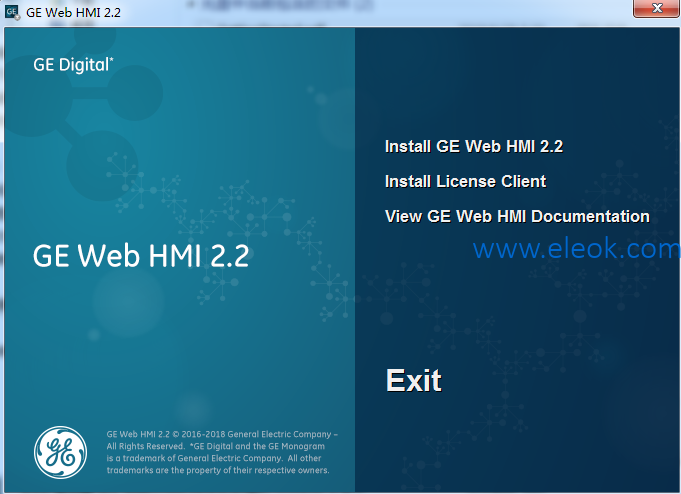This screenshot has width=681, height=494.
Task: Close the GE Web HMI 2.2 window
Action: tap(656, 8)
